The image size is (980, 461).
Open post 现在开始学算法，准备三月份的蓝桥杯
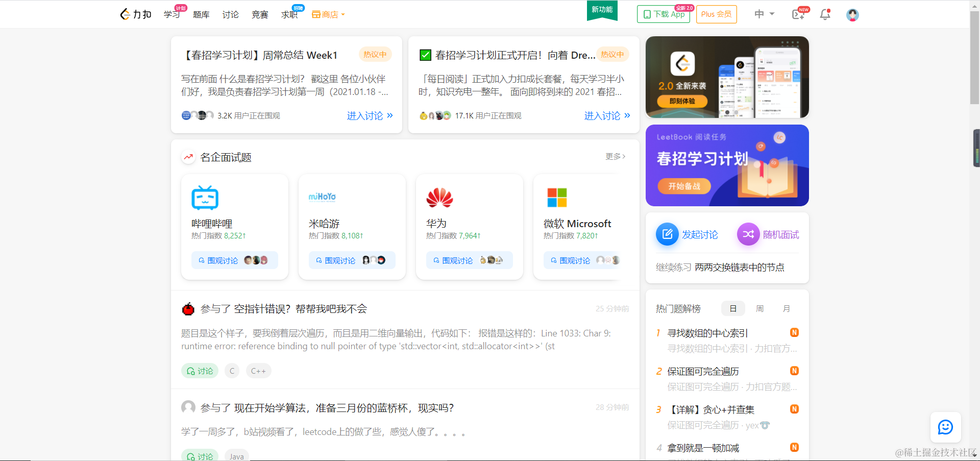(344, 408)
